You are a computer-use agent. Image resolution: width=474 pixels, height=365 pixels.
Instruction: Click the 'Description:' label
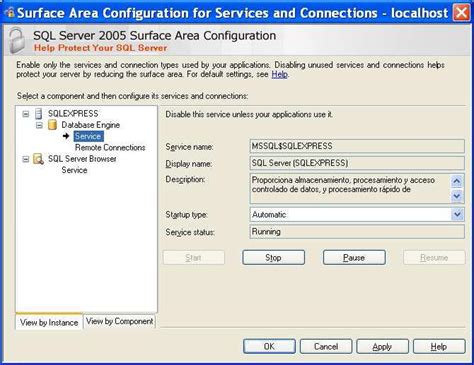185,180
